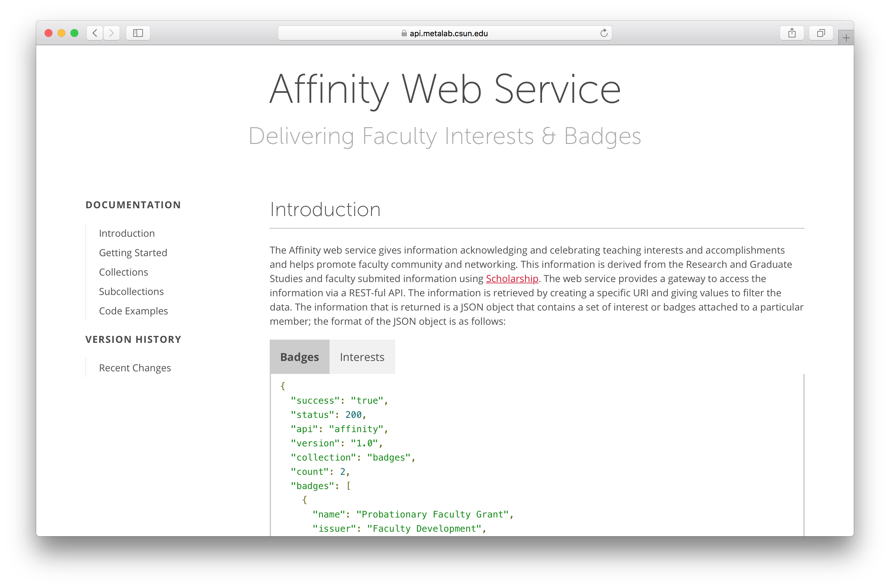Switch to the Interests tab
This screenshot has width=890, height=588.
click(x=362, y=357)
